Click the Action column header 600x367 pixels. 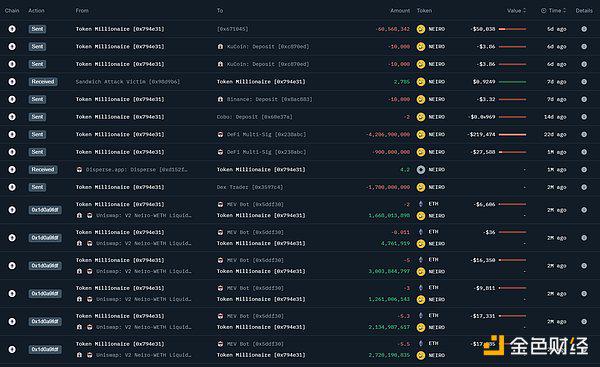coord(36,11)
